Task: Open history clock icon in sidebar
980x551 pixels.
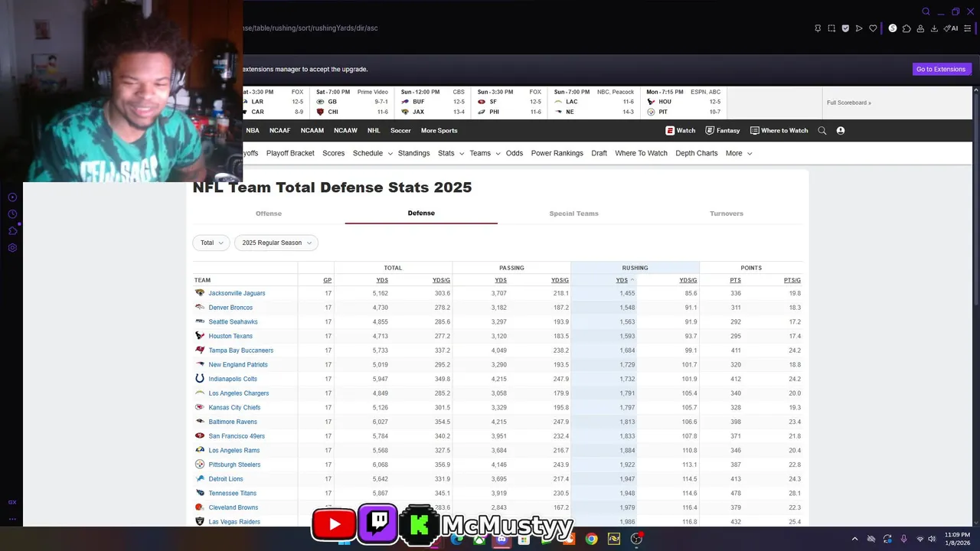Action: [x=12, y=214]
